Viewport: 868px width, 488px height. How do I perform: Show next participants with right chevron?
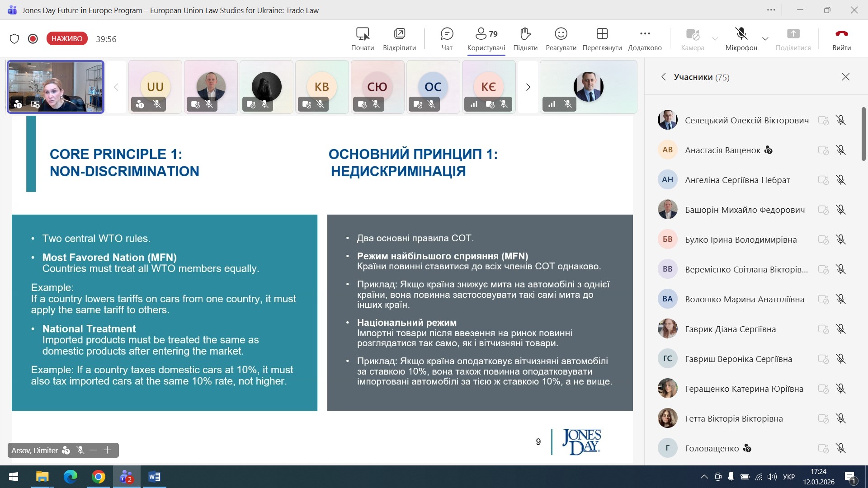coord(528,87)
